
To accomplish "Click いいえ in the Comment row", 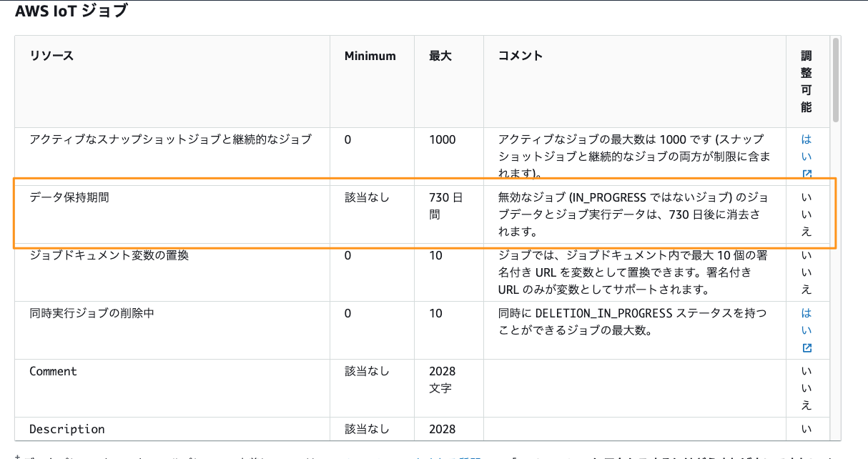I will tap(807, 388).
